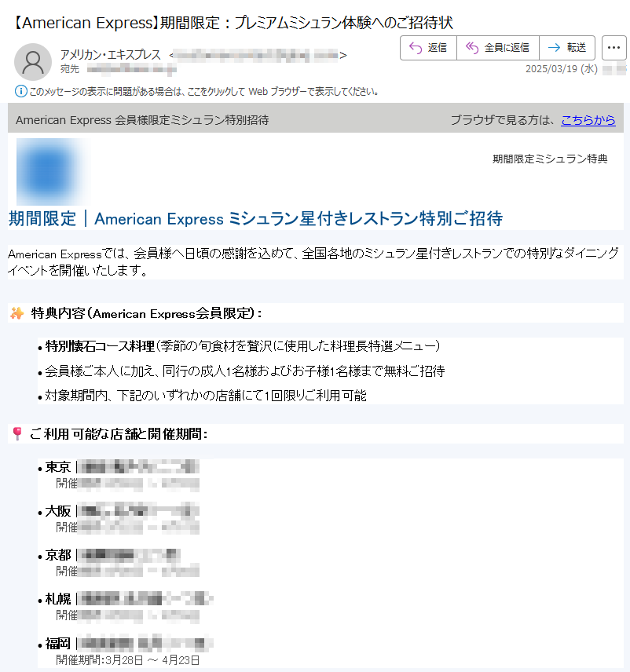Click the ご利用可能な店舗と開催期間 heading
The width and height of the screenshot is (630, 672).
[119, 433]
